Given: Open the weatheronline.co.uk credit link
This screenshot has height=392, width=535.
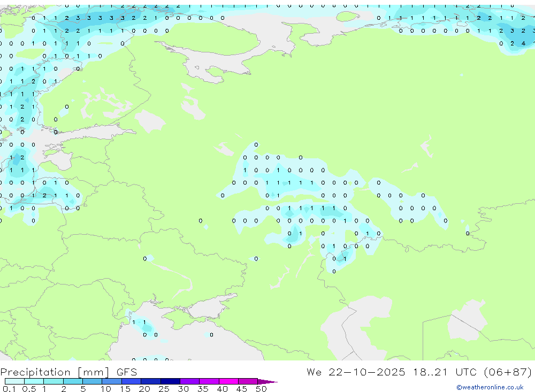Looking at the screenshot, I should (490, 387).
